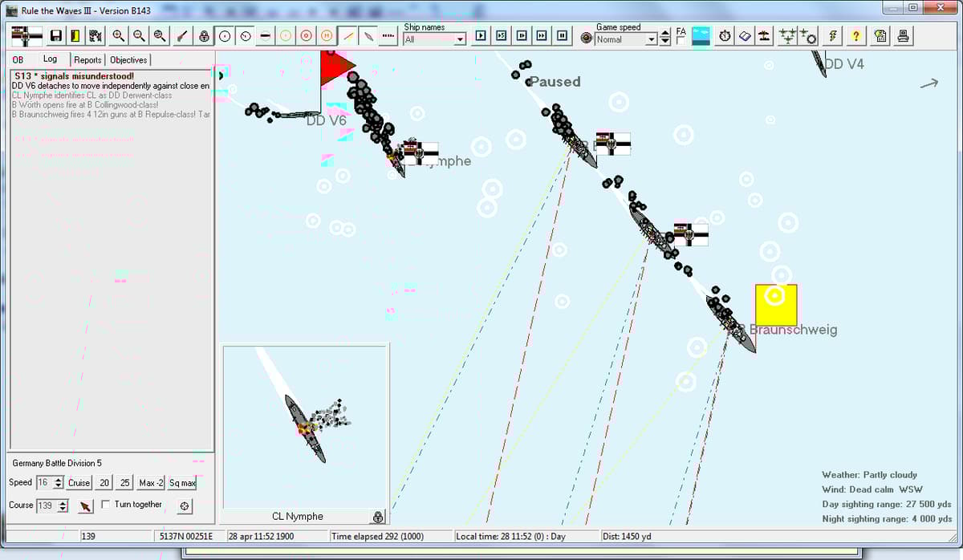Toggle the FA checkbox in toolbar
This screenshot has width=963, height=560.
[x=681, y=43]
